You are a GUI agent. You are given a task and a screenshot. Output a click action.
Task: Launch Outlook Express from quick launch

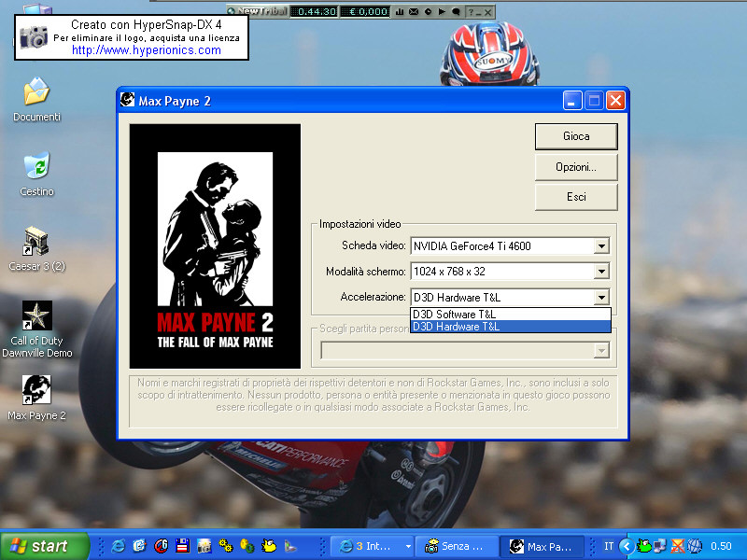point(139,546)
